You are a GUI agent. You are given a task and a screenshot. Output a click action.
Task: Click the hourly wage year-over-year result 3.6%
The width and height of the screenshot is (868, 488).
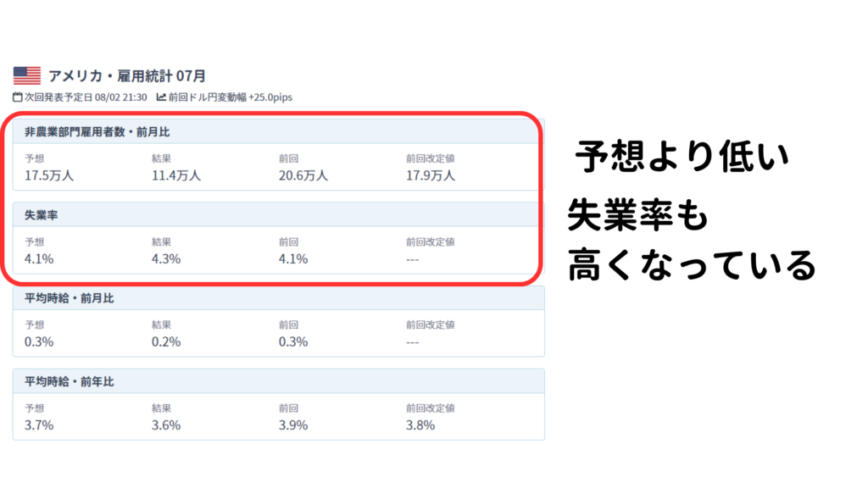point(166,424)
